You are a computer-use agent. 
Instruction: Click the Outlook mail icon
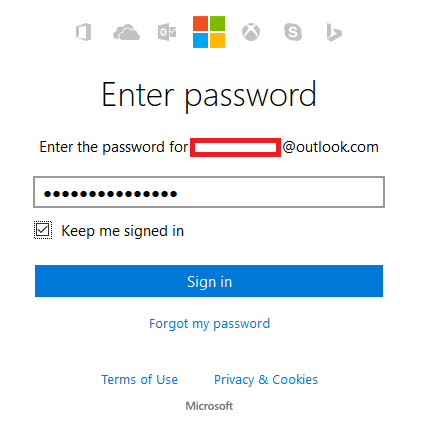pos(167,32)
